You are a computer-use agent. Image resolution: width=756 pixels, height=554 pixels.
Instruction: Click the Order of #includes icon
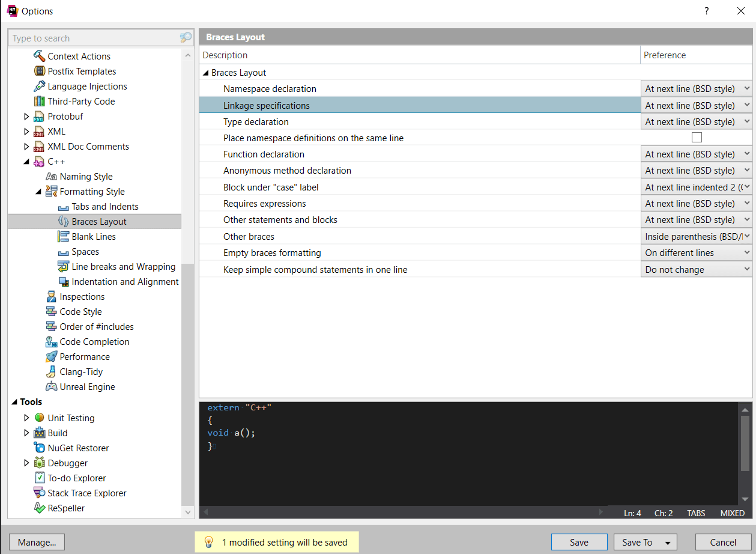52,327
